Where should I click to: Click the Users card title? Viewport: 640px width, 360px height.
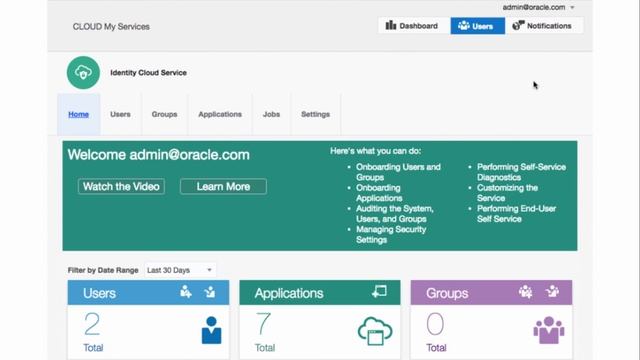(99, 293)
